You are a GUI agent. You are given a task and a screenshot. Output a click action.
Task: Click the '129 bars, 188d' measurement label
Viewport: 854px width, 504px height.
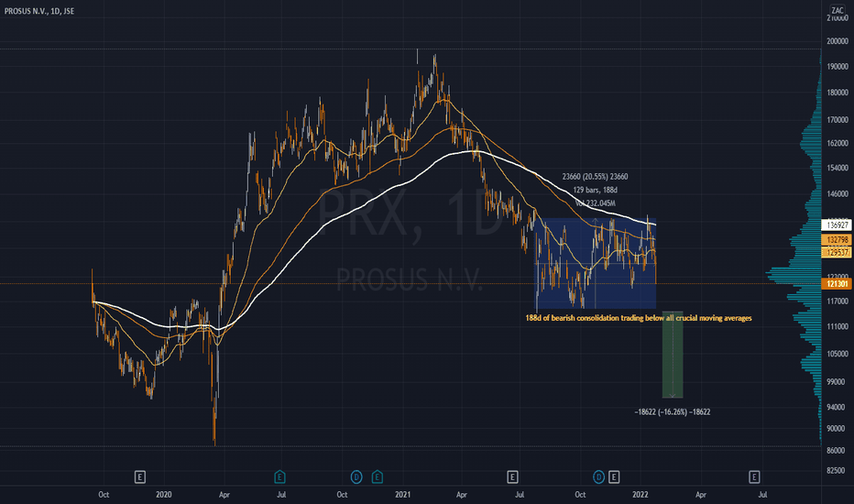click(595, 191)
